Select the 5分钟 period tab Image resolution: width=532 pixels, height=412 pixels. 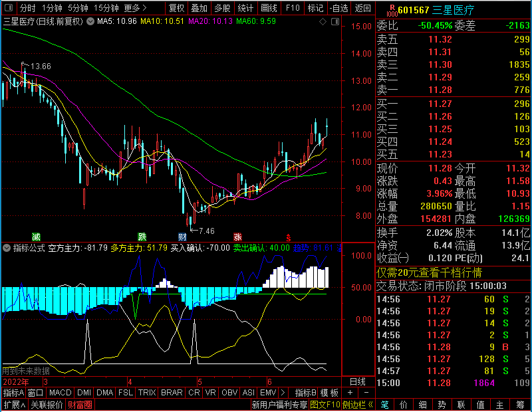pos(78,8)
